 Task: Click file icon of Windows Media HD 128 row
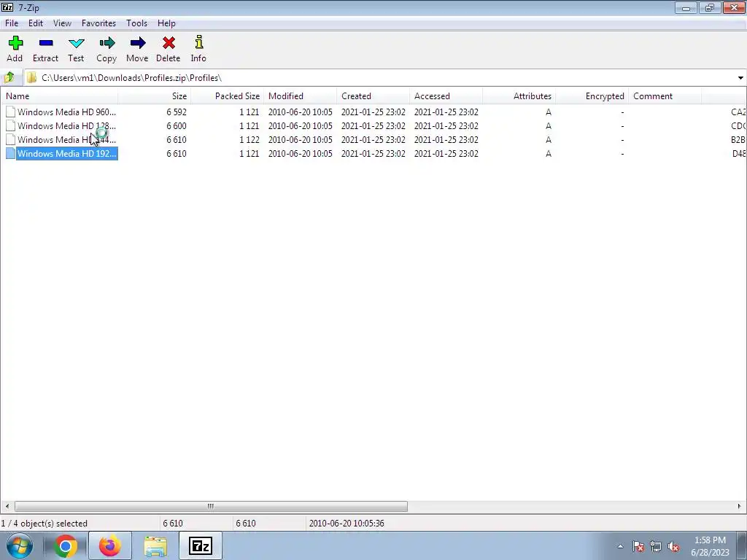tap(10, 125)
